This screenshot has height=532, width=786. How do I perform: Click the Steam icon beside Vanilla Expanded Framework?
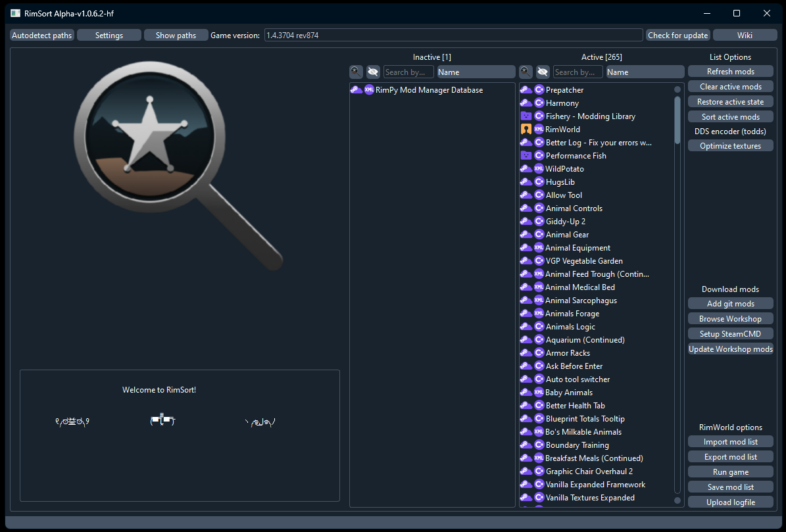(x=526, y=485)
